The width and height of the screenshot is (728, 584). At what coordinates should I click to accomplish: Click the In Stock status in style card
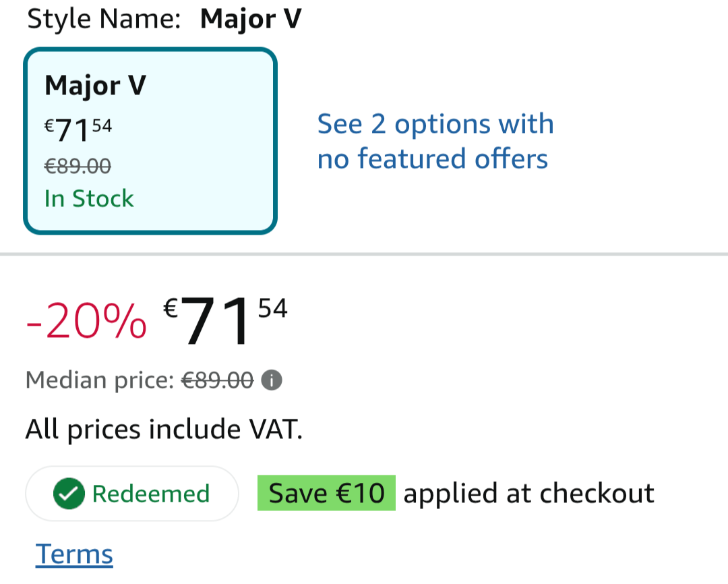pyautogui.click(x=89, y=199)
